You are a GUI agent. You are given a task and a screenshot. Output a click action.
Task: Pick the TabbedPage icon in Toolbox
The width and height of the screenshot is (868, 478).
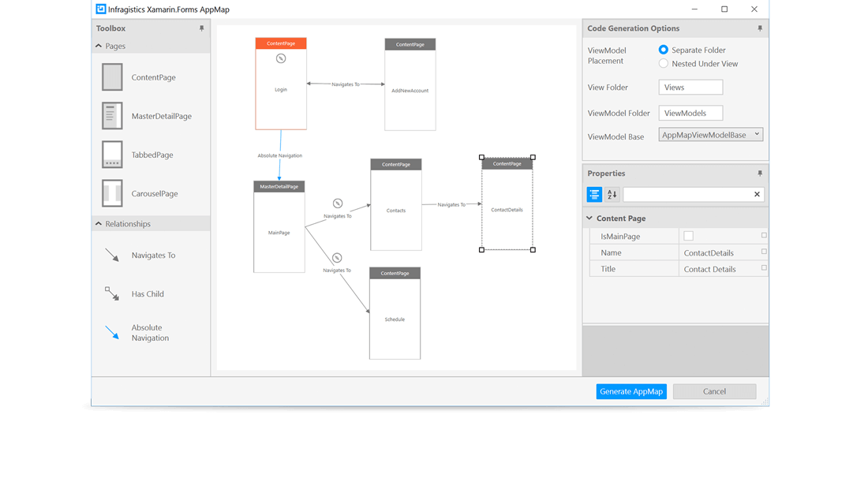click(x=112, y=155)
